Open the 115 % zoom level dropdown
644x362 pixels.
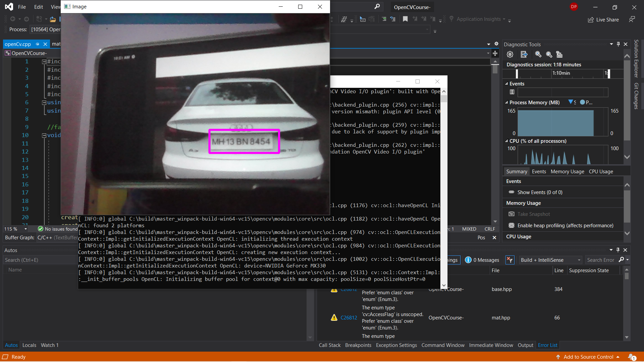(x=25, y=229)
